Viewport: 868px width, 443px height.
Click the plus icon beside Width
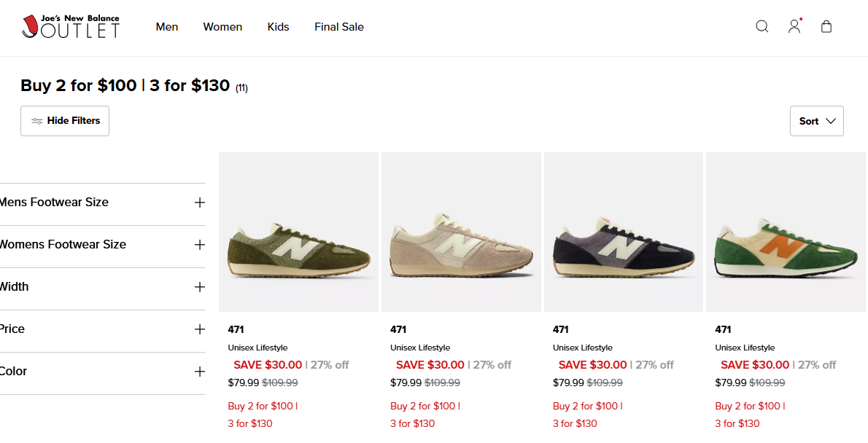pos(200,287)
